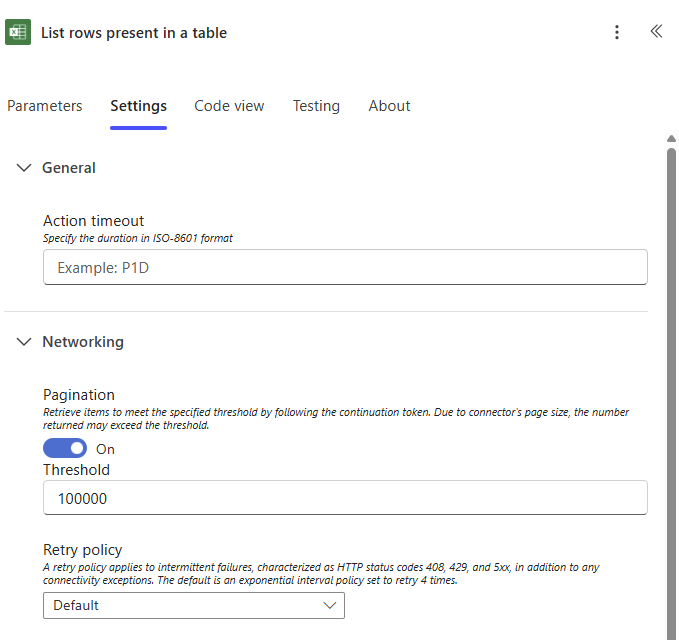Image resolution: width=679 pixels, height=640 pixels.
Task: Open the Code view tab
Action: (x=229, y=106)
